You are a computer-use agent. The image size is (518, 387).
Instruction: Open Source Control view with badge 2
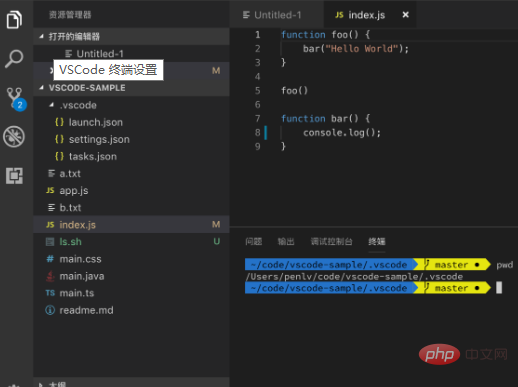coord(15,99)
